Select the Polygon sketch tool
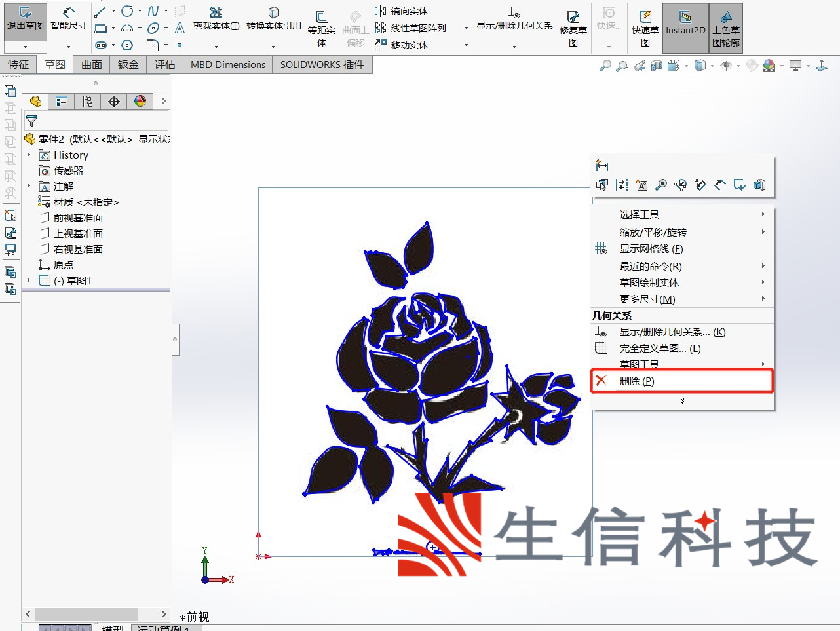The width and height of the screenshot is (840, 631). pos(127,45)
